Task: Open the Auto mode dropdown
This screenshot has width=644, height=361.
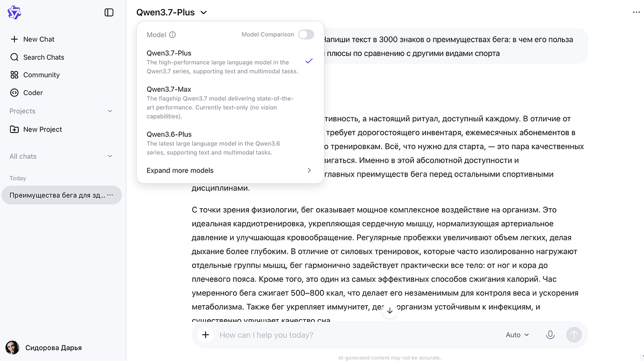Action: (517, 335)
